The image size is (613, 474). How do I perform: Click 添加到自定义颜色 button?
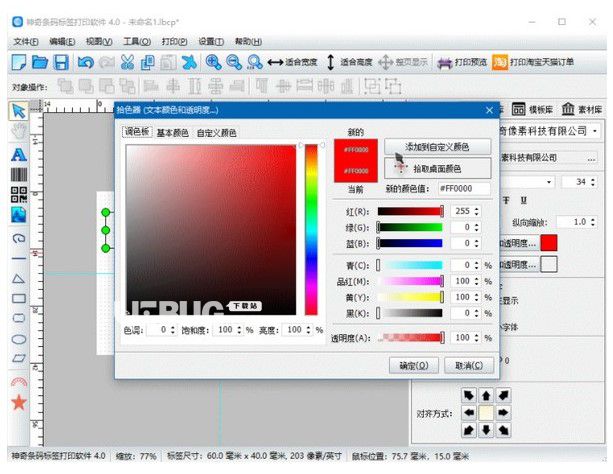pos(437,147)
